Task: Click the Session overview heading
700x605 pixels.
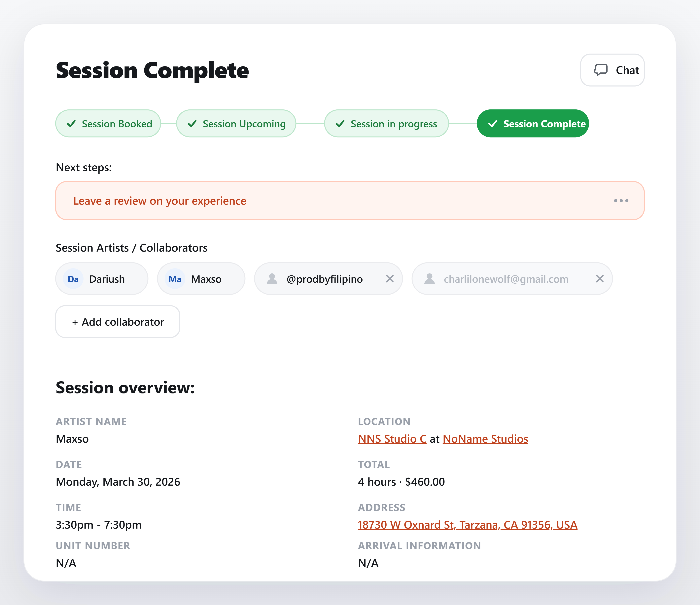Action: coord(125,387)
